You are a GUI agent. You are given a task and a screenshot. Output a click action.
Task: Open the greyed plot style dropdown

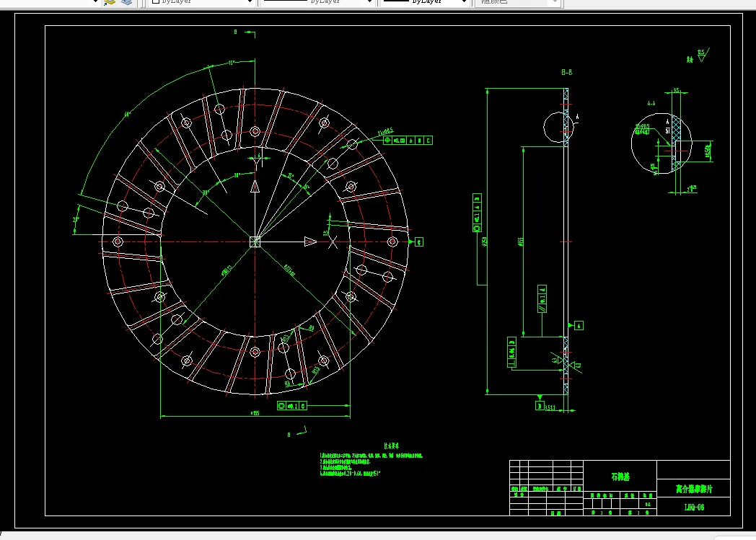click(517, 2)
